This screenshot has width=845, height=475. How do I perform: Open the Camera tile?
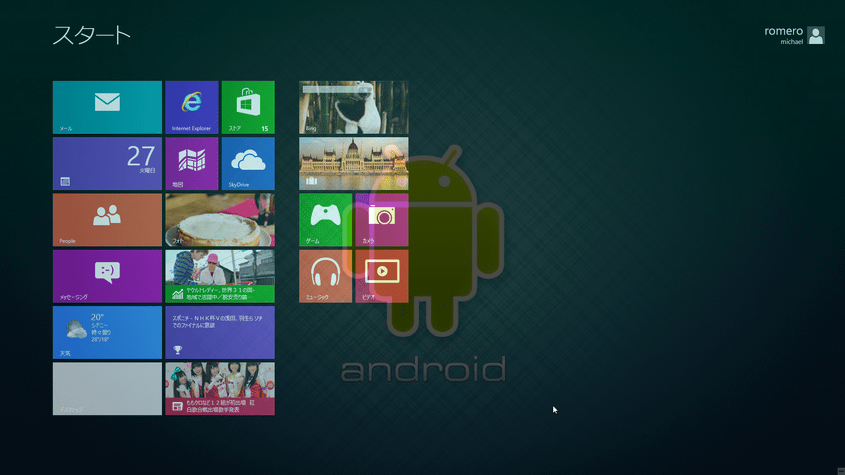coord(382,220)
